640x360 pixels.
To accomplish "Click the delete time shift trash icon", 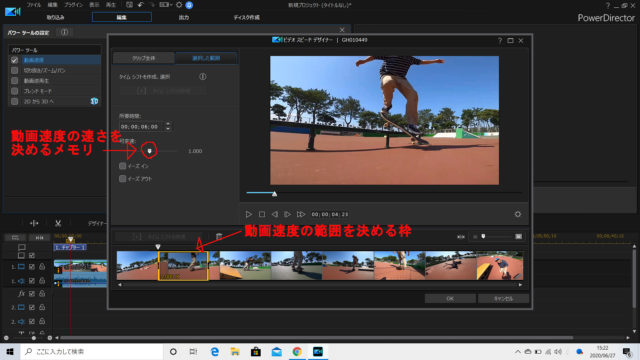I will click(x=219, y=236).
